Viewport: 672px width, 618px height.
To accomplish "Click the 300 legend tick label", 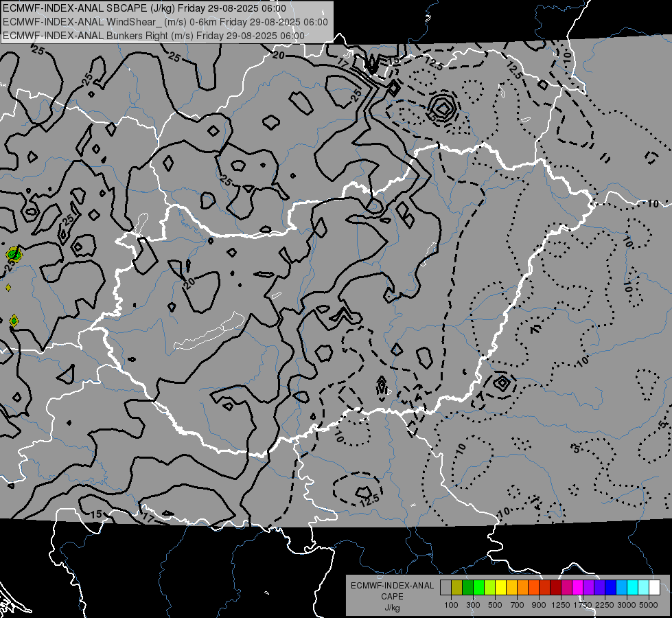I will (473, 605).
